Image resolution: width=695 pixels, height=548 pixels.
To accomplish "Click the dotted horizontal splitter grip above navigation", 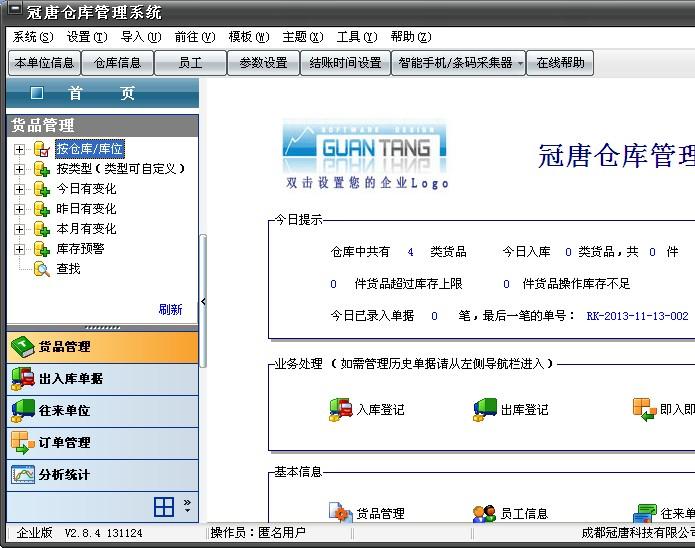I will pos(103,328).
